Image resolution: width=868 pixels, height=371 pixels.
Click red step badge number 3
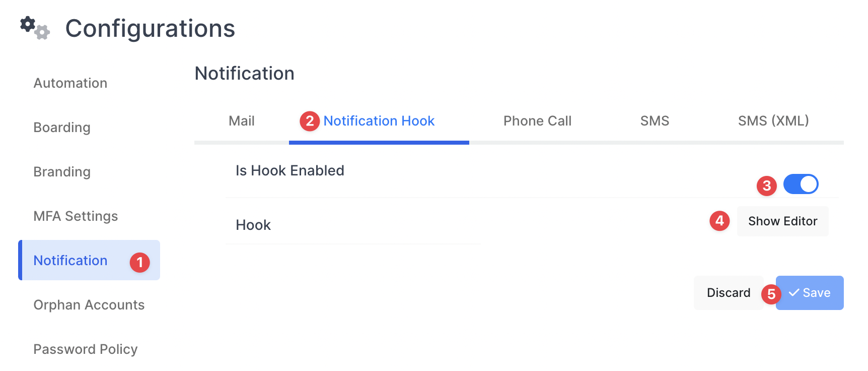coord(766,185)
